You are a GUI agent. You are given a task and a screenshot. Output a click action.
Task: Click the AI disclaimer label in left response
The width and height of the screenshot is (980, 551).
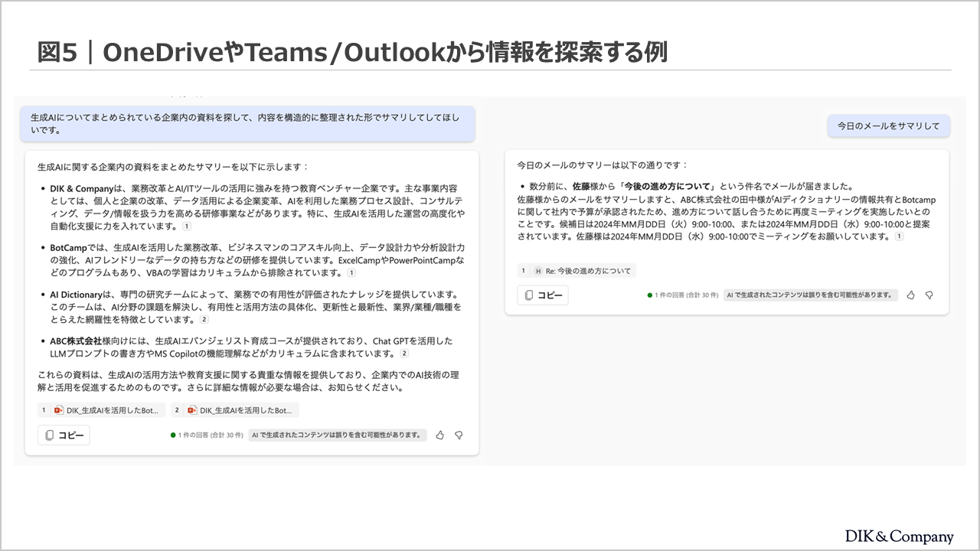pos(338,435)
